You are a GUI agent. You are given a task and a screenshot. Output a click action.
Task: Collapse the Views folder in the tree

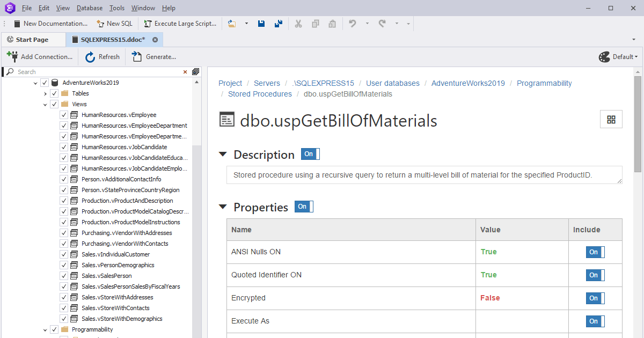click(x=45, y=104)
